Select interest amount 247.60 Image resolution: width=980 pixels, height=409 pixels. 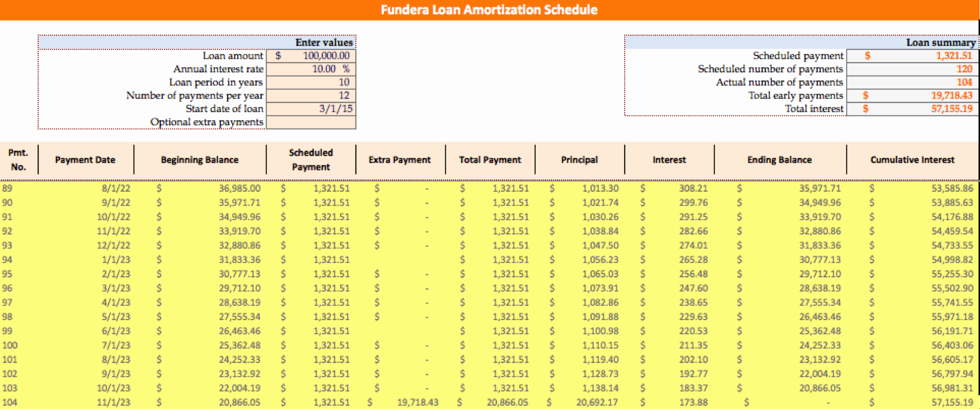[x=693, y=288]
